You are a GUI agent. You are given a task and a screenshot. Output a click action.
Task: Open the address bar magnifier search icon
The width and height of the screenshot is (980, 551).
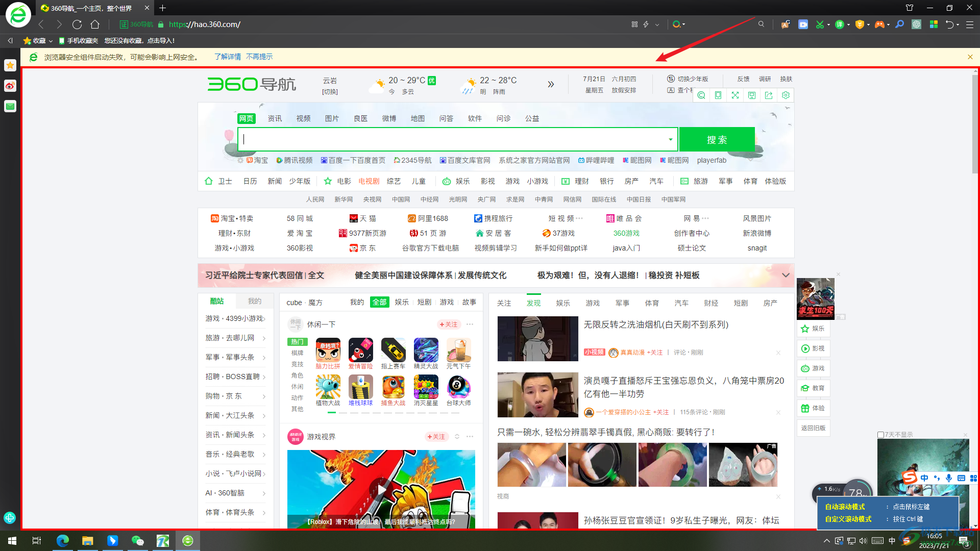[x=761, y=24]
